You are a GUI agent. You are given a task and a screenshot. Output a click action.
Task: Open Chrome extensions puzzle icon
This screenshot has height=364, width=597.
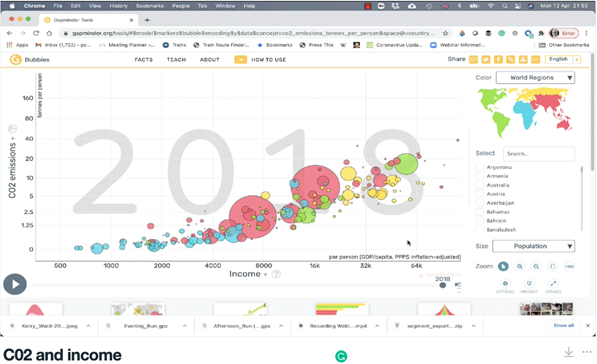click(x=541, y=33)
